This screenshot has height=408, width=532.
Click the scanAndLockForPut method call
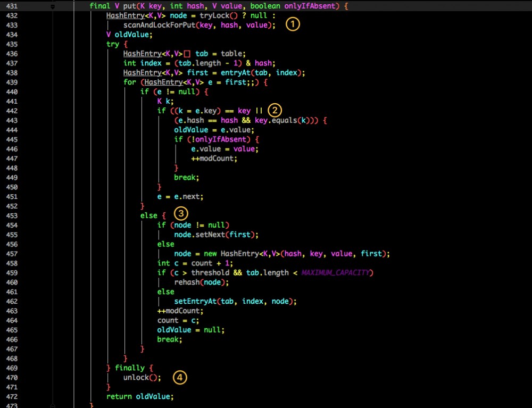point(163,24)
